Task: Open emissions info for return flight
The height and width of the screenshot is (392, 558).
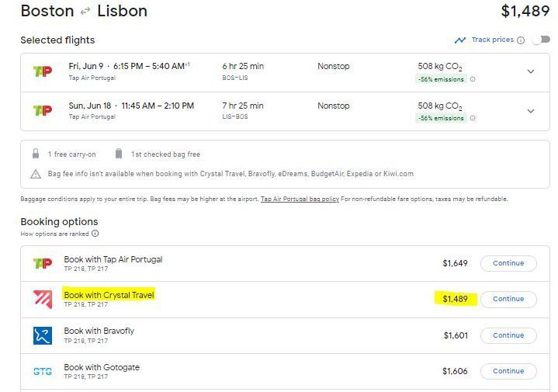Action: coord(473,118)
